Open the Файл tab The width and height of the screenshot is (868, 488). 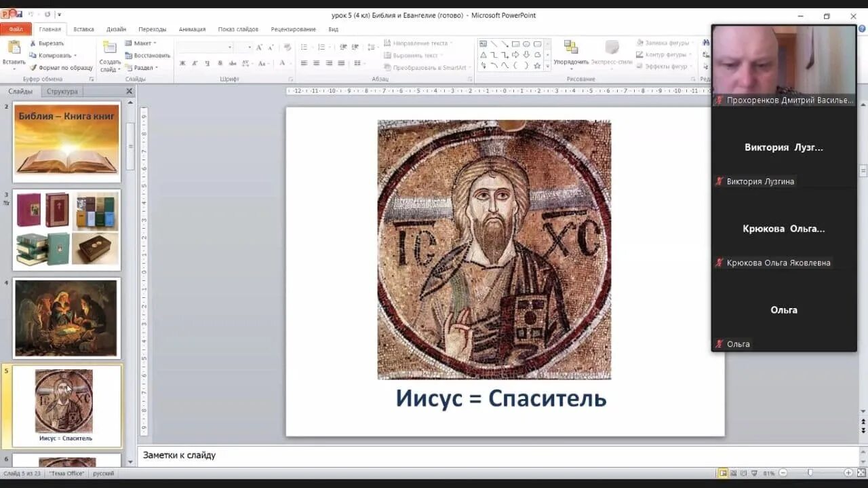[x=16, y=29]
